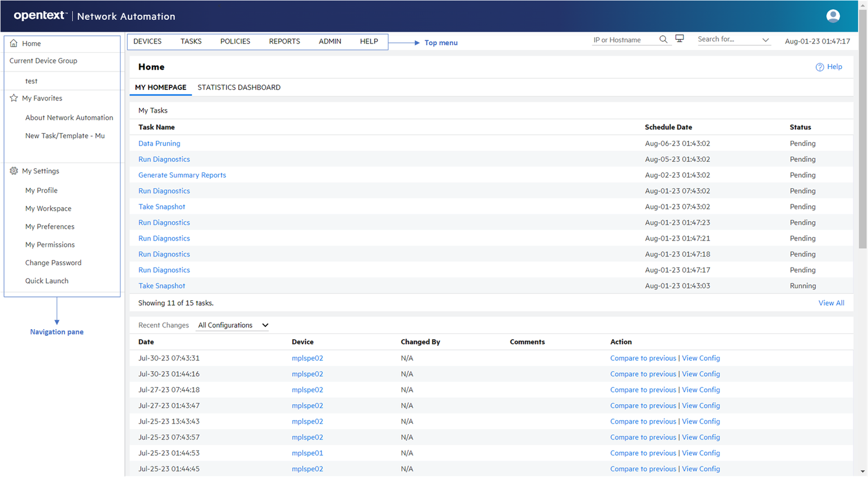Open About Network Automation favorite
This screenshot has height=477, width=868.
69,117
